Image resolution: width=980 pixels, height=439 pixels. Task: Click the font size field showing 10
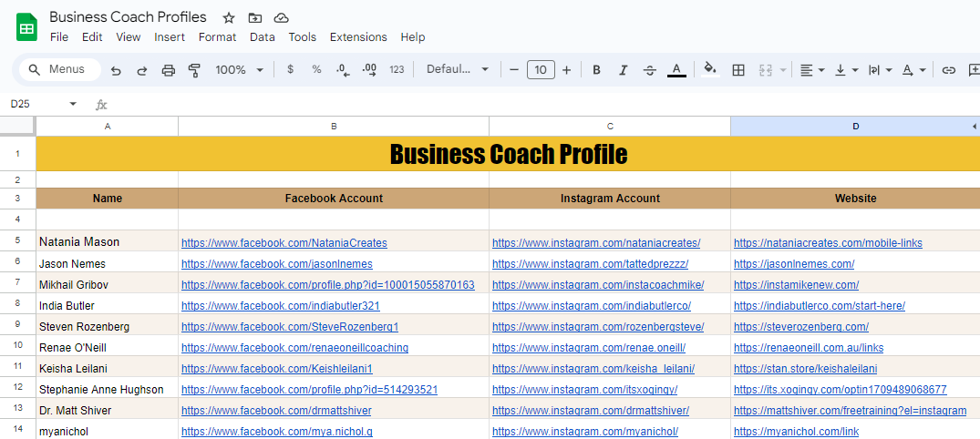(541, 70)
